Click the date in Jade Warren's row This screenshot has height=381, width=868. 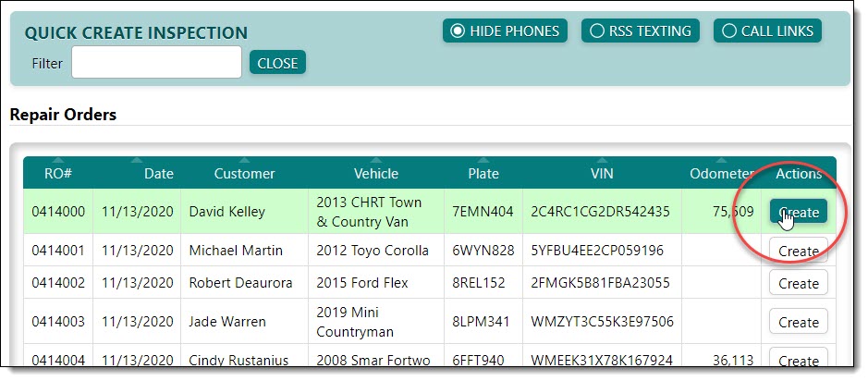click(138, 322)
